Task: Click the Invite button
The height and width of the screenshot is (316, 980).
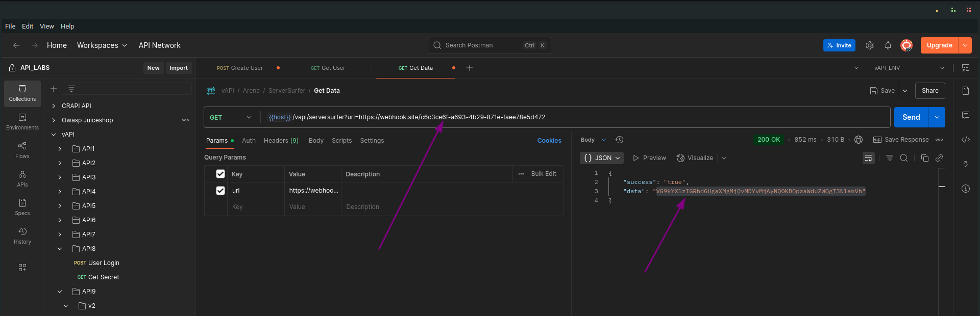Action: [839, 45]
